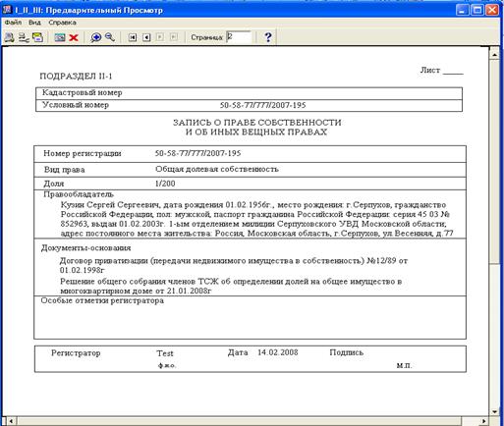
Task: Click the horizontal scrollbar thumb
Action: click(239, 421)
